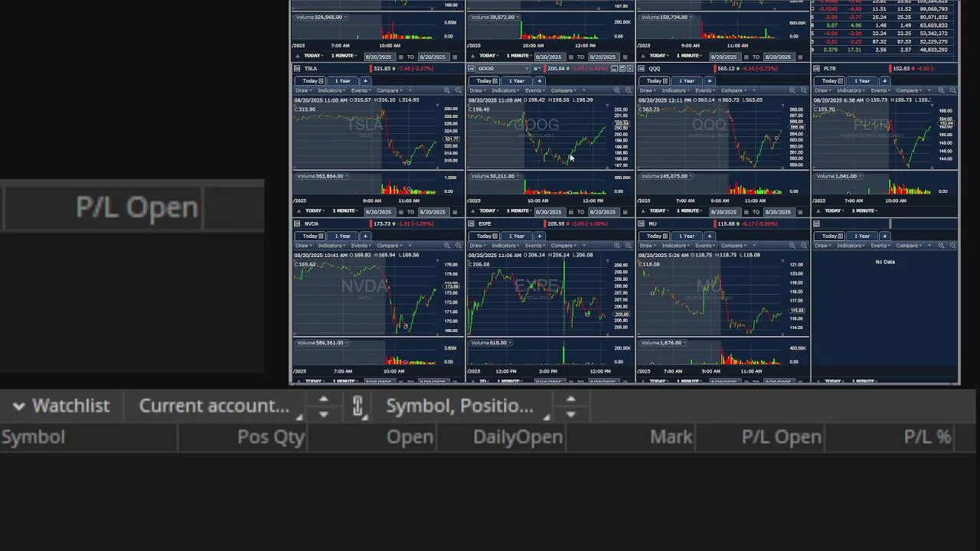Click the PLTR panel chart icon
The height and width of the screenshot is (551, 980).
pyautogui.click(x=817, y=68)
